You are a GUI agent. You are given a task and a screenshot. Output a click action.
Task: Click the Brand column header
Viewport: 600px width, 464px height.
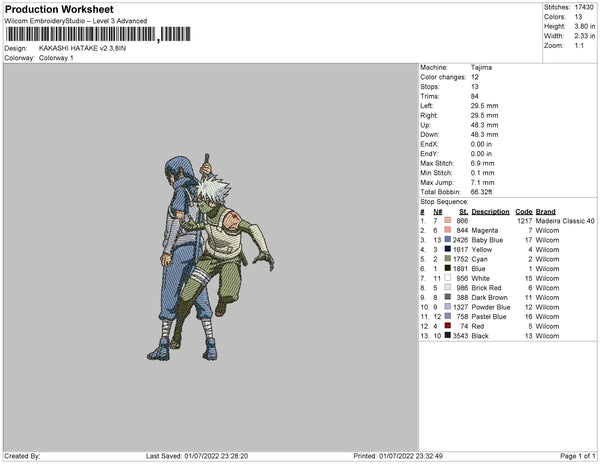(545, 211)
